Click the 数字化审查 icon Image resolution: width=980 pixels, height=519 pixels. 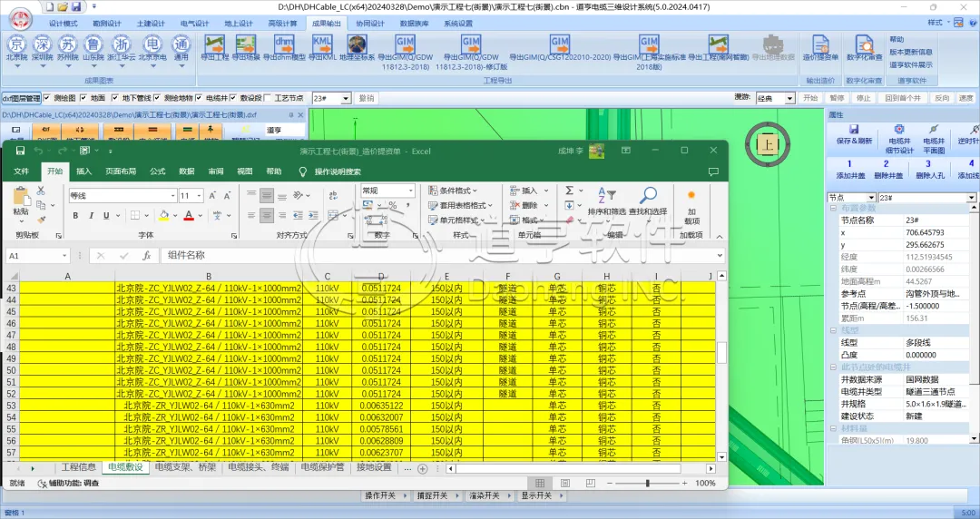pyautogui.click(x=864, y=46)
